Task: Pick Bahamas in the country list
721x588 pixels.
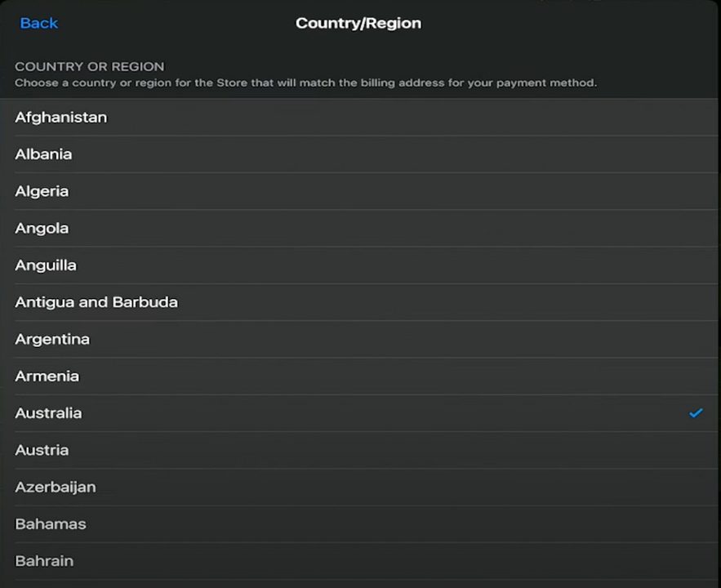Action: click(51, 524)
